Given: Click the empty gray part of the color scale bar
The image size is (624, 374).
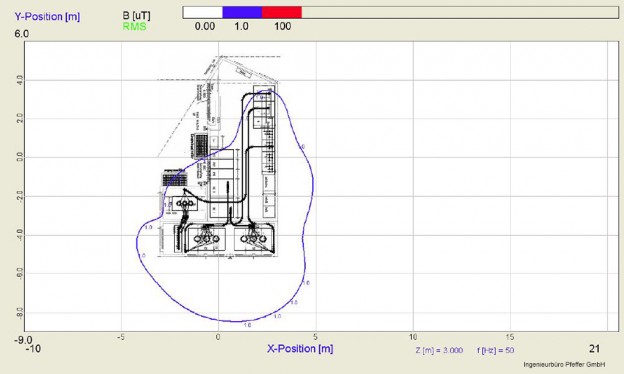Looking at the screenshot, I should pyautogui.click(x=460, y=12).
